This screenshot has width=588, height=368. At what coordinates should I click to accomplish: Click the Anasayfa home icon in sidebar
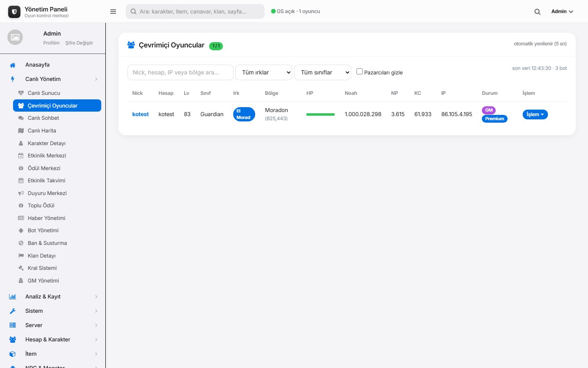pos(13,65)
